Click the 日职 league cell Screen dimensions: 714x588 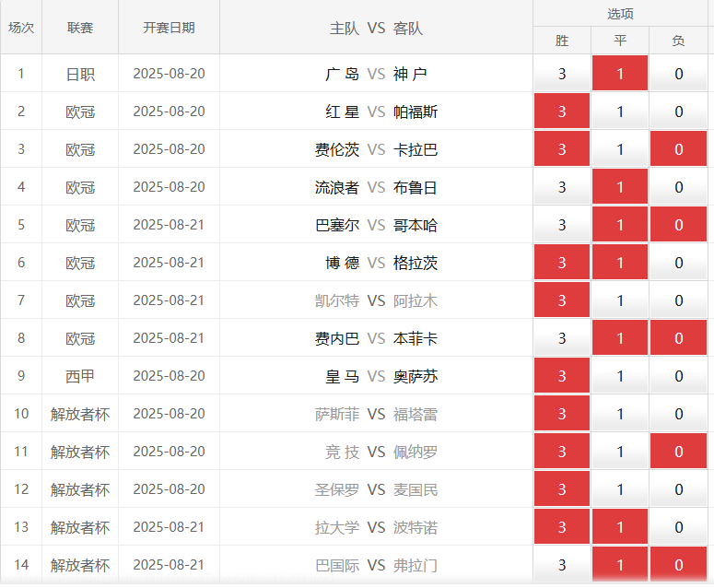80,74
